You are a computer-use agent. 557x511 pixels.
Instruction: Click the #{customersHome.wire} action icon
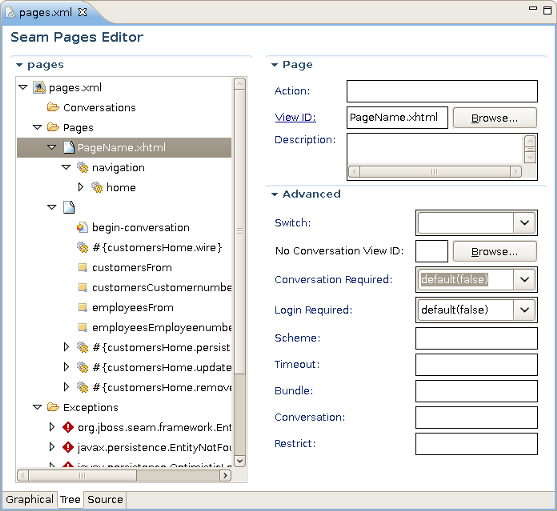pyautogui.click(x=82, y=247)
